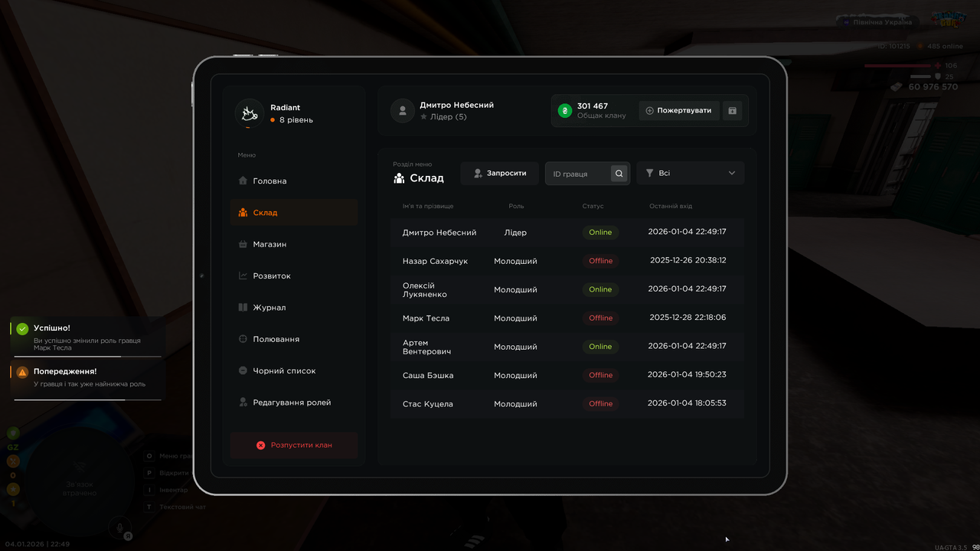Open Магазин menu item
This screenshot has height=551, width=980.
294,244
